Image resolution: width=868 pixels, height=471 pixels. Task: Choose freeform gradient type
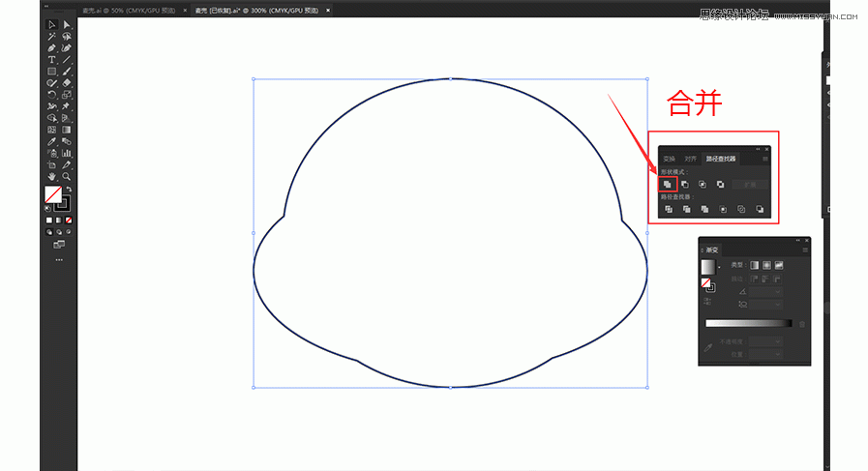[778, 265]
